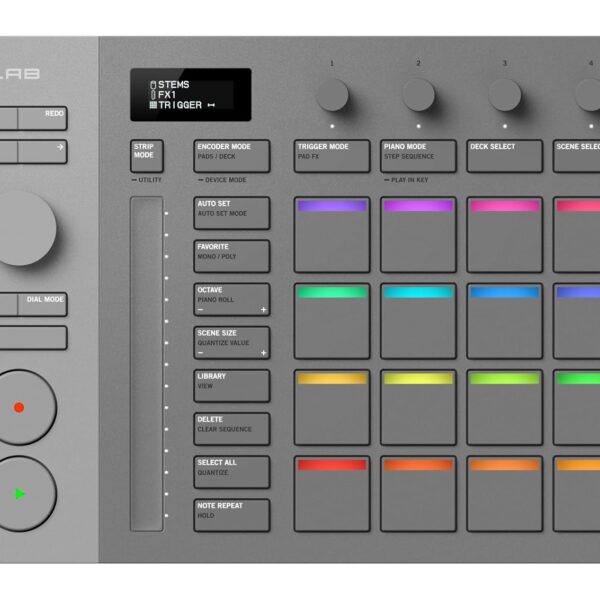
Task: Click the right-arrow button below REDO
Action: [42, 152]
